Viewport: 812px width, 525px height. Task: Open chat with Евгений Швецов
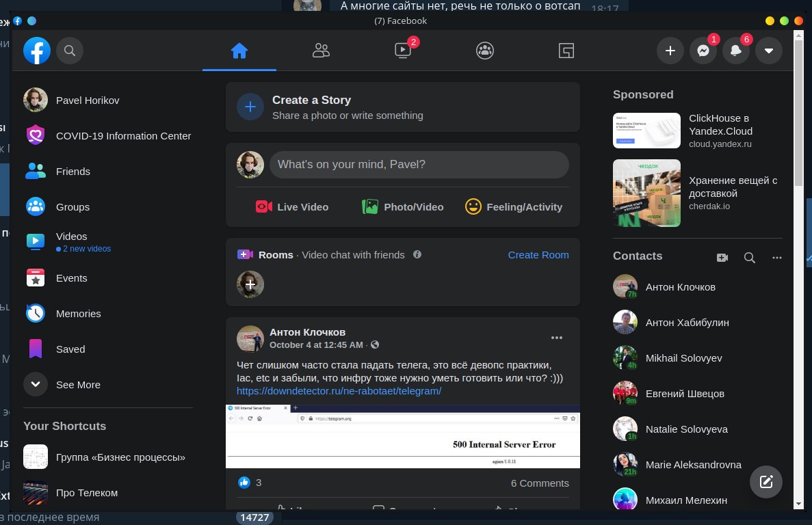coord(698,394)
